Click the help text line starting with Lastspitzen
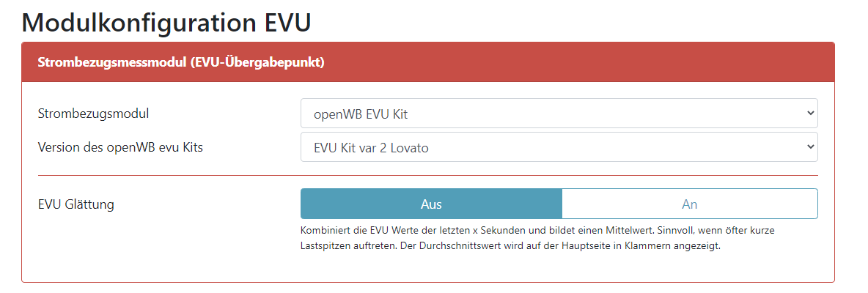The width and height of the screenshot is (868, 293). [511, 246]
